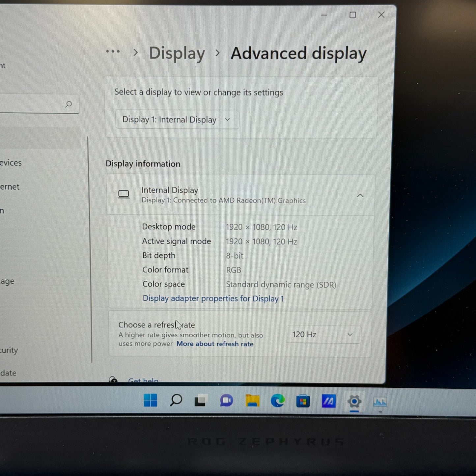Click inside the settings search box

click(33, 104)
